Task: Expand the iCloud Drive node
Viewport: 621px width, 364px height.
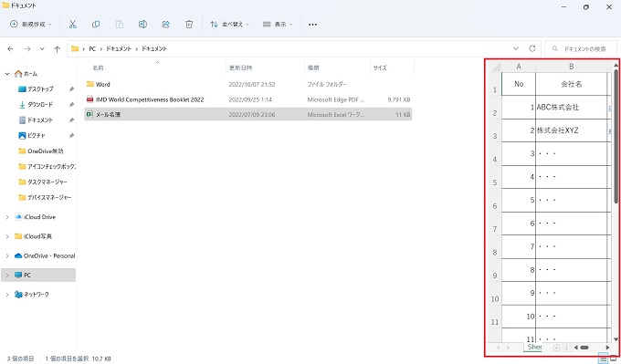Action: coord(7,217)
